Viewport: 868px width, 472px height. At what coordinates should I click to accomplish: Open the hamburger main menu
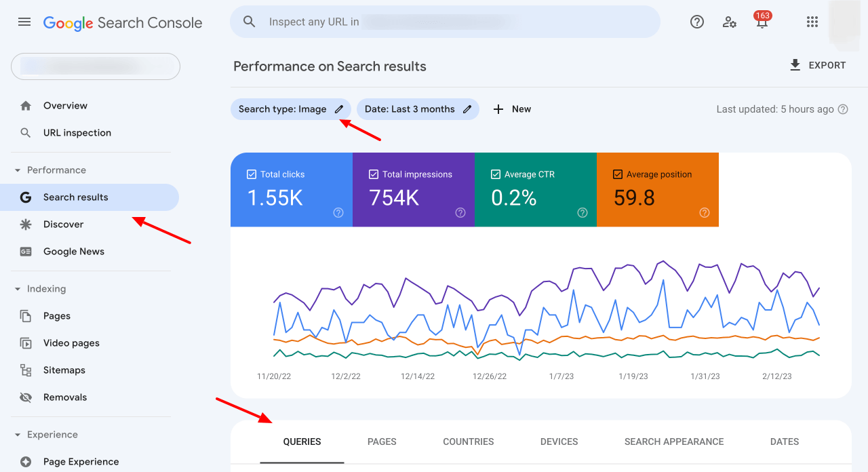pyautogui.click(x=24, y=22)
